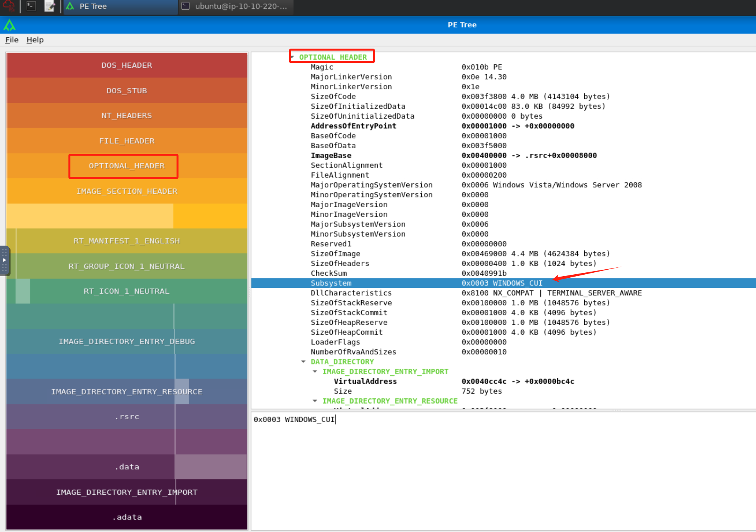Select .adata section block
Viewport: 756px width, 532px height.
click(x=127, y=517)
